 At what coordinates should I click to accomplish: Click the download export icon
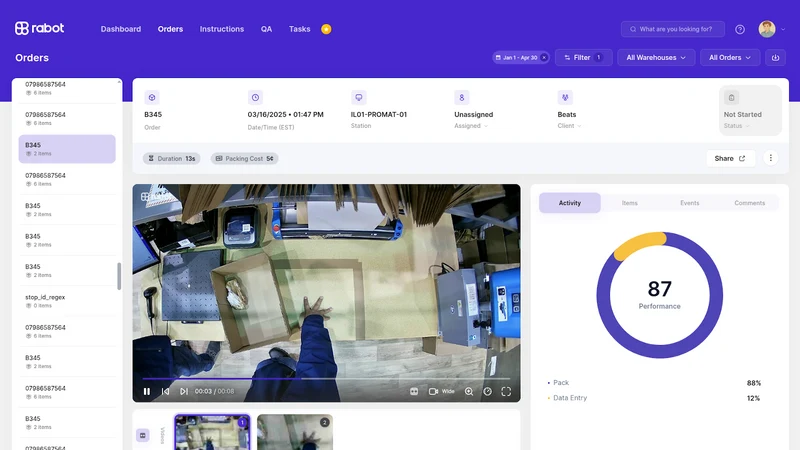775,58
